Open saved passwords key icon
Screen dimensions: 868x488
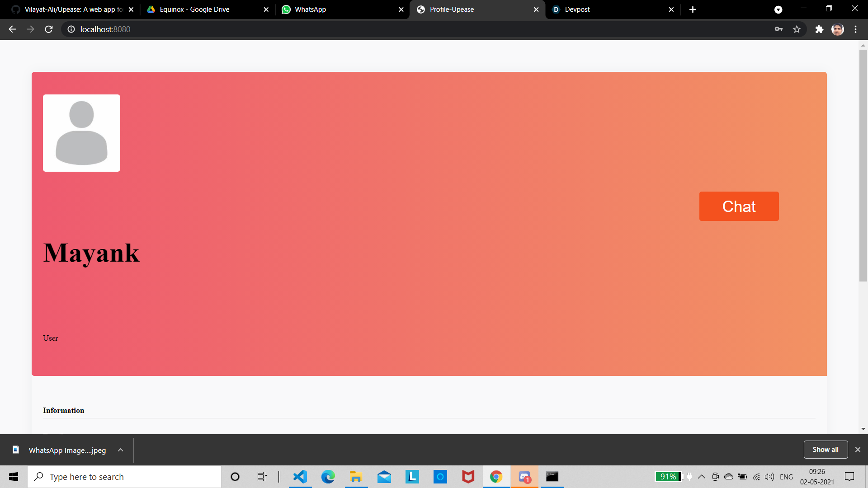pyautogui.click(x=778, y=29)
